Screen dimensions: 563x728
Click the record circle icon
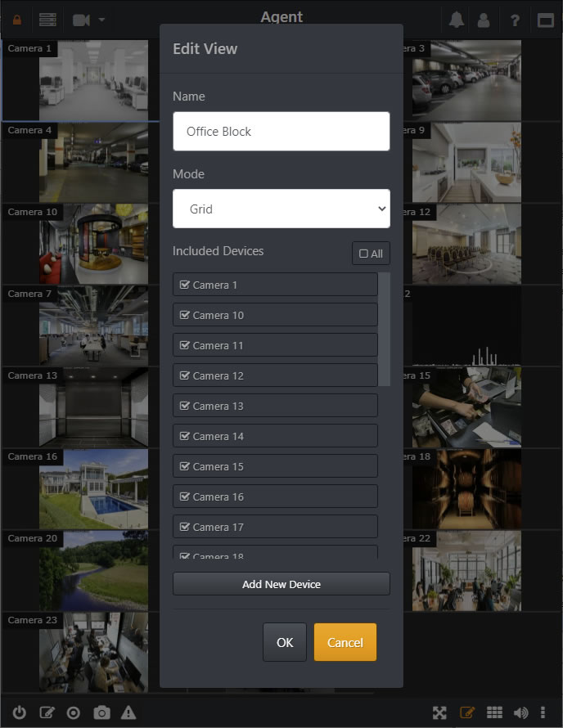point(74,712)
